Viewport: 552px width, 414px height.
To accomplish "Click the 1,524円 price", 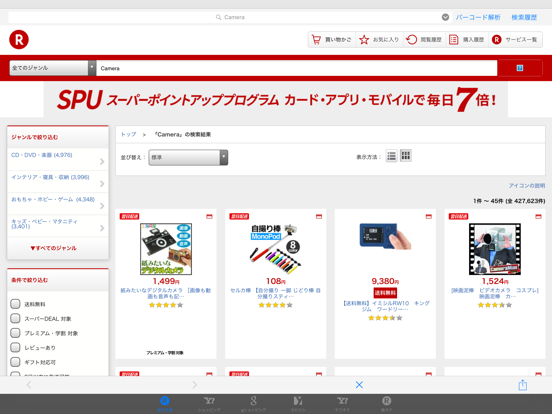I will 495,281.
